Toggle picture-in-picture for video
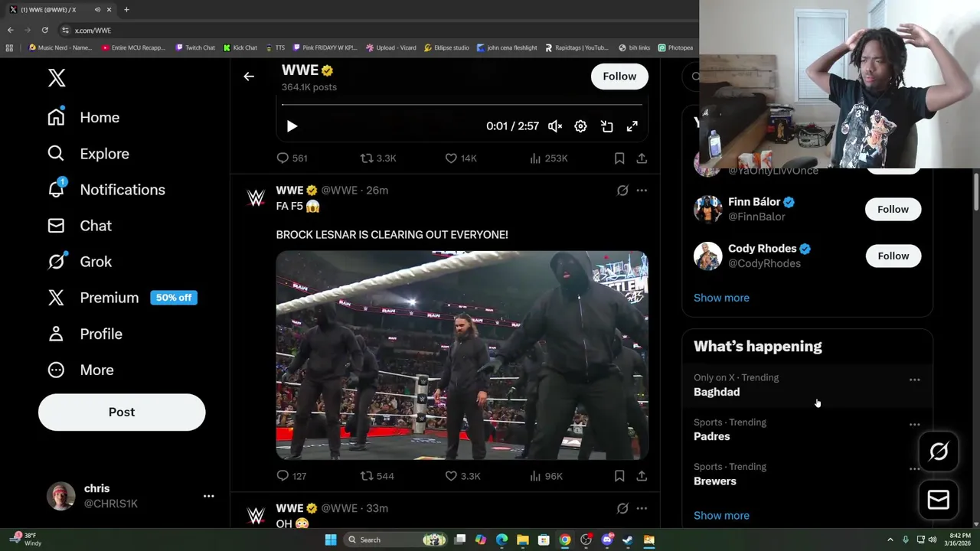The width and height of the screenshot is (980, 551). coord(606,126)
